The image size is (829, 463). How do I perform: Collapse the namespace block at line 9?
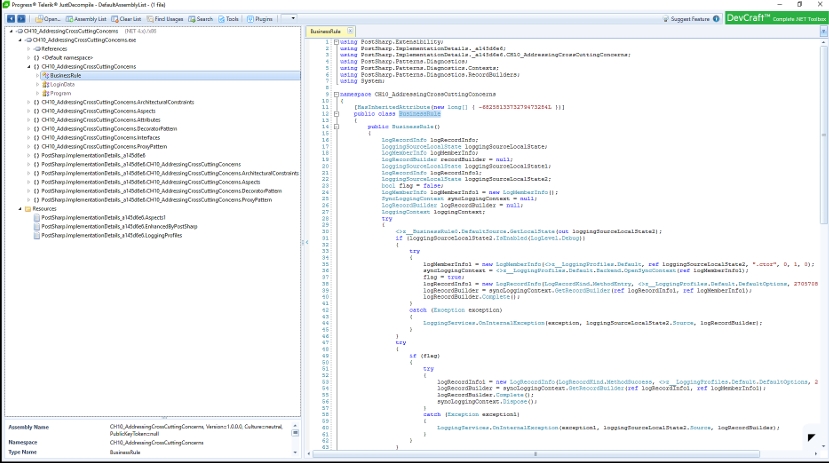pyautogui.click(x=336, y=92)
